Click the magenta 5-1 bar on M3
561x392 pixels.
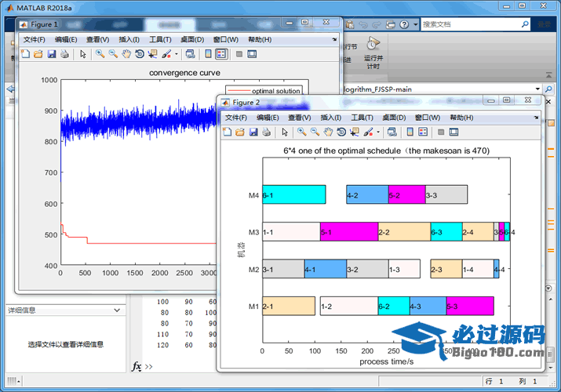tap(348, 232)
